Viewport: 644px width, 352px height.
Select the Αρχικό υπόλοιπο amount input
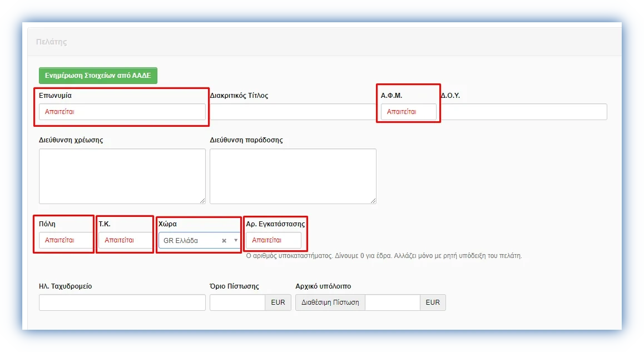pos(392,303)
